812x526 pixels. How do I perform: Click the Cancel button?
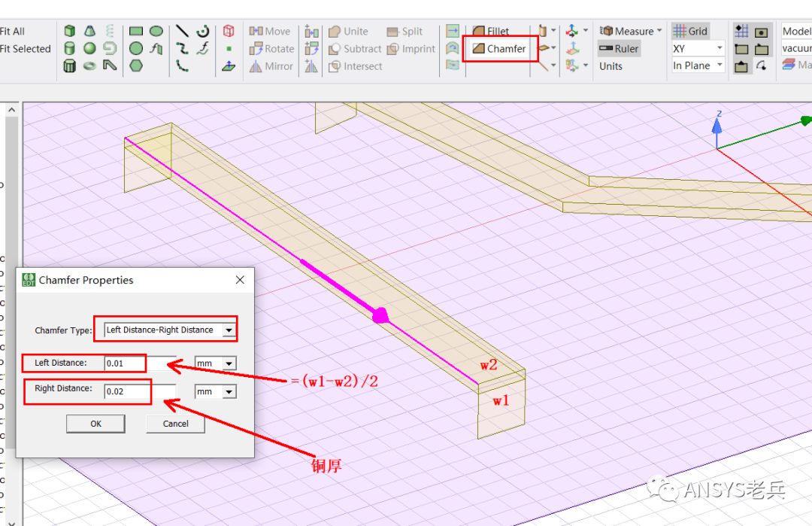[x=175, y=424]
